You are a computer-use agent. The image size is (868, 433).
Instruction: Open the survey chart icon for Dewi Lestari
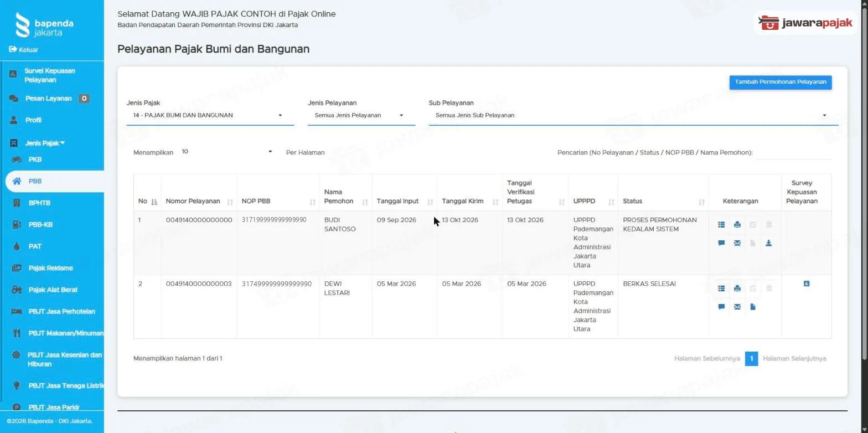pyautogui.click(x=807, y=283)
